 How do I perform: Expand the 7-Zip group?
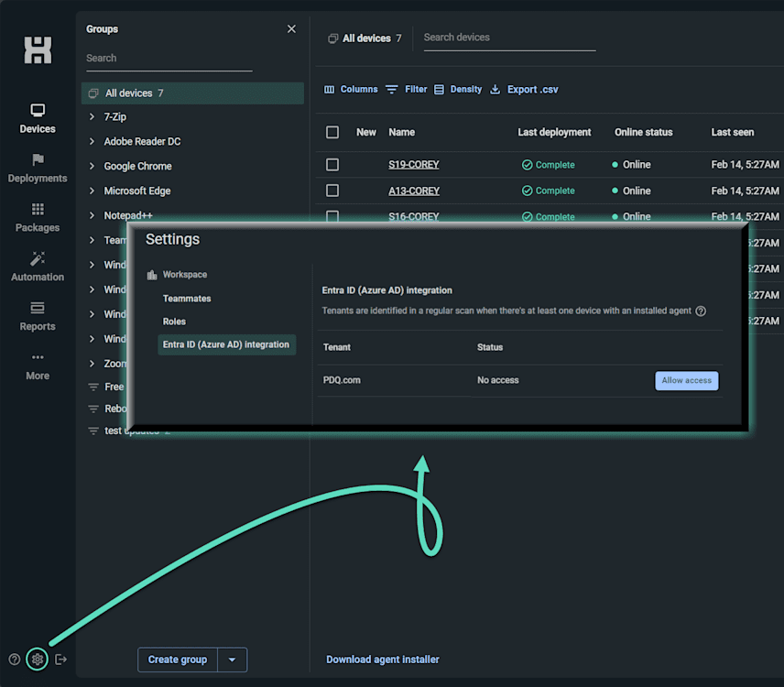click(x=92, y=117)
